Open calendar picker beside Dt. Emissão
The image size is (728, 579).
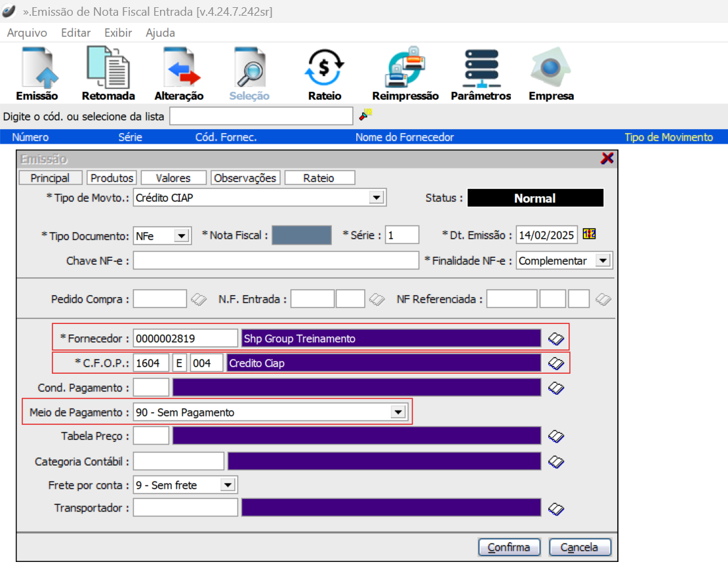[x=589, y=235]
